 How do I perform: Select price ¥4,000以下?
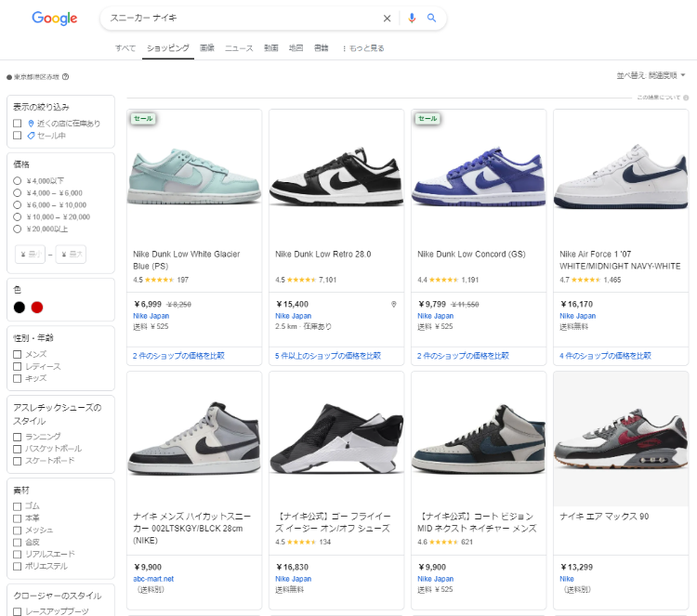click(18, 181)
